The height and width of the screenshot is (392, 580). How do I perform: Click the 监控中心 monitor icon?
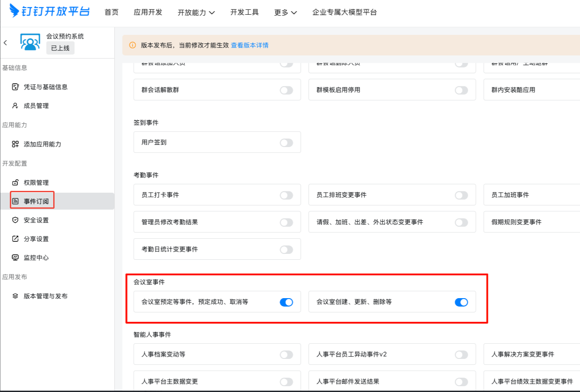(15, 257)
